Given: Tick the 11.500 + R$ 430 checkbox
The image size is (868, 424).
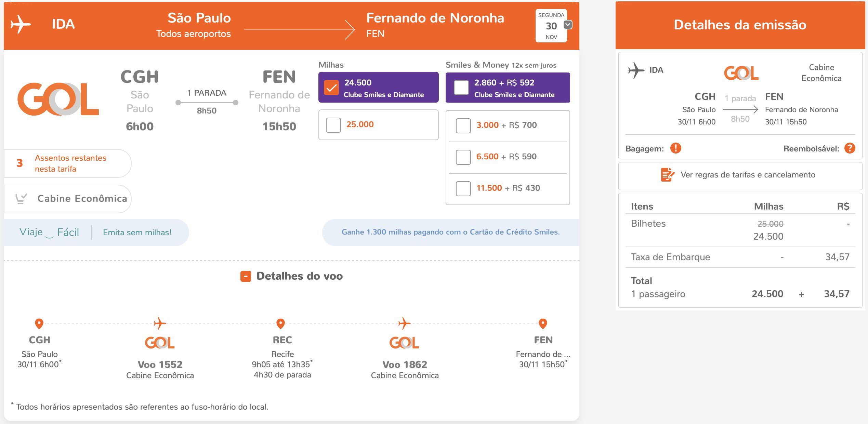Looking at the screenshot, I should (463, 189).
